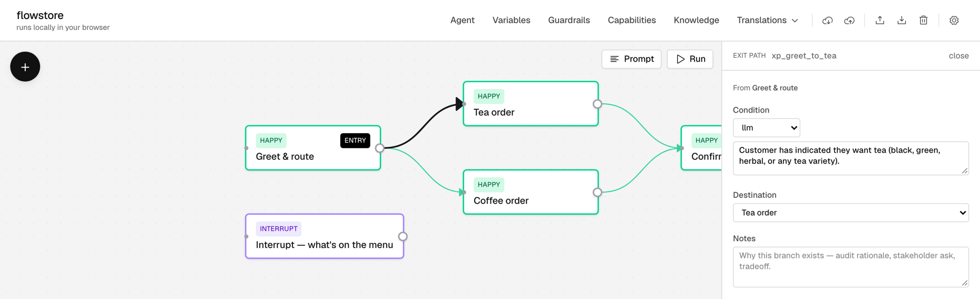This screenshot has height=299, width=980.
Task: Click the EXIT PATH header label
Action: (749, 56)
